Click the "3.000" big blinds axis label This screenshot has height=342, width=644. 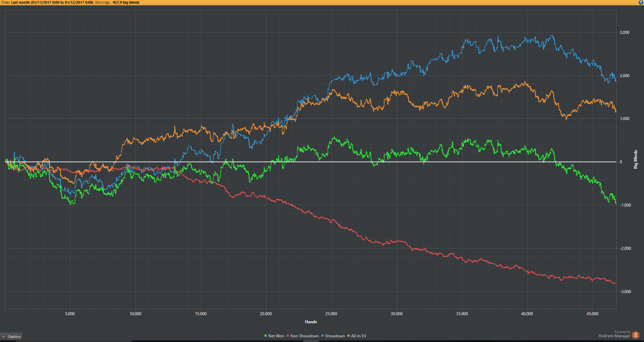tap(625, 33)
